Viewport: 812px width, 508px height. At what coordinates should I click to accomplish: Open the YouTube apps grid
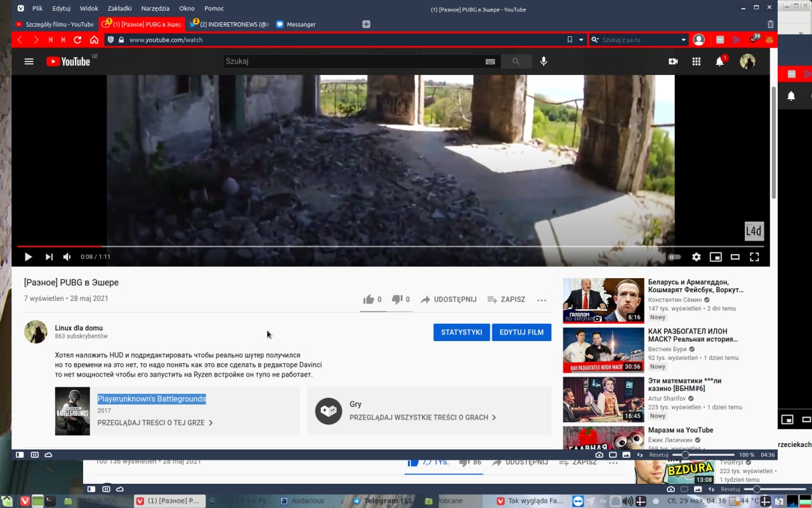coord(696,62)
